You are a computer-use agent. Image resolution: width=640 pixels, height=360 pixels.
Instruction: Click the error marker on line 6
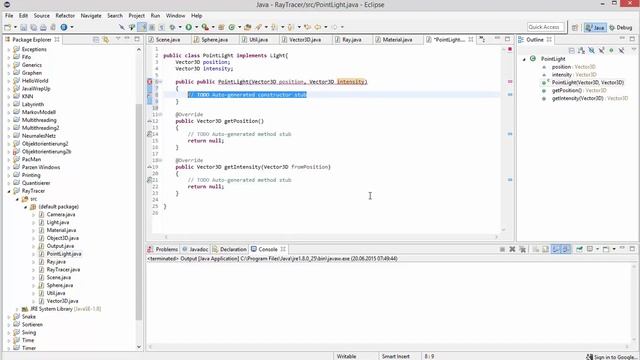click(149, 82)
